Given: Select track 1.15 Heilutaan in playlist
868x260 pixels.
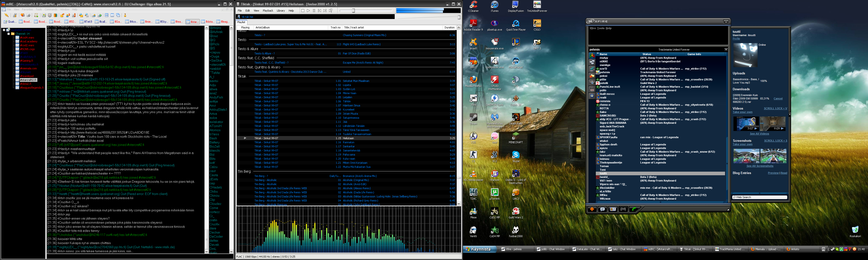Looking at the screenshot, I should click(x=347, y=138).
